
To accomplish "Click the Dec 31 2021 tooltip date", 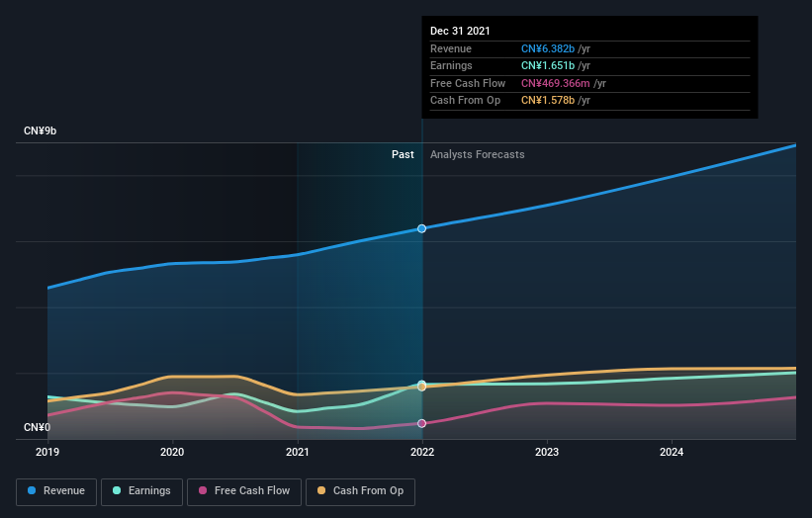I will [x=460, y=31].
